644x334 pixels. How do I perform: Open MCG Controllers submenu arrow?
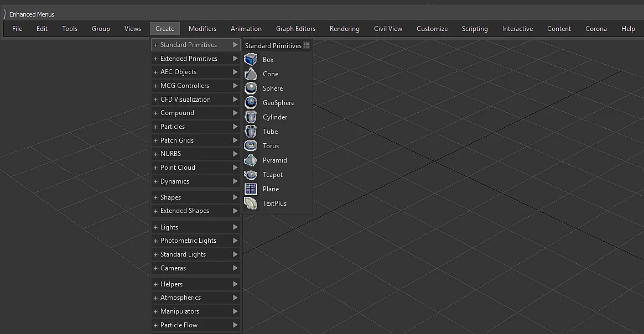235,85
